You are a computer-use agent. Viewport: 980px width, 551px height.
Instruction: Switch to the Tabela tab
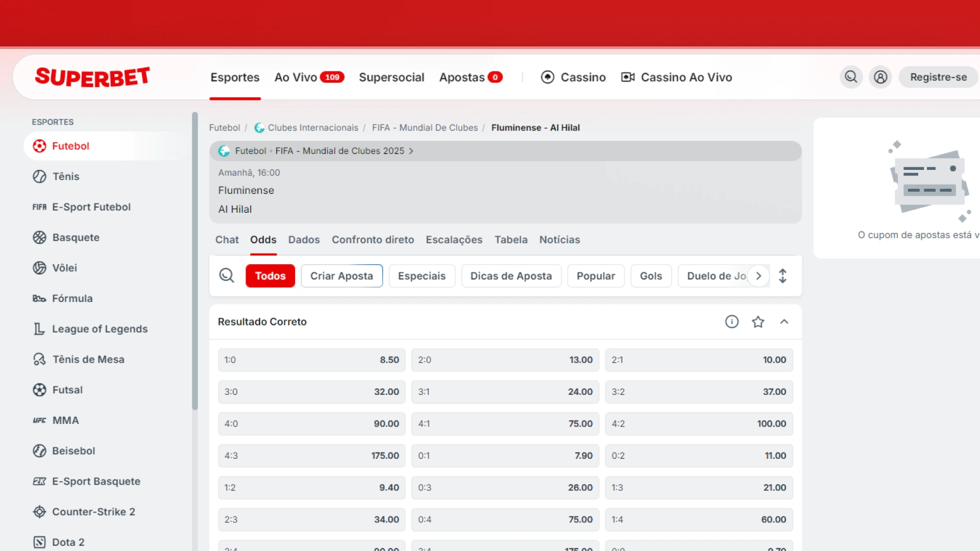pyautogui.click(x=511, y=240)
